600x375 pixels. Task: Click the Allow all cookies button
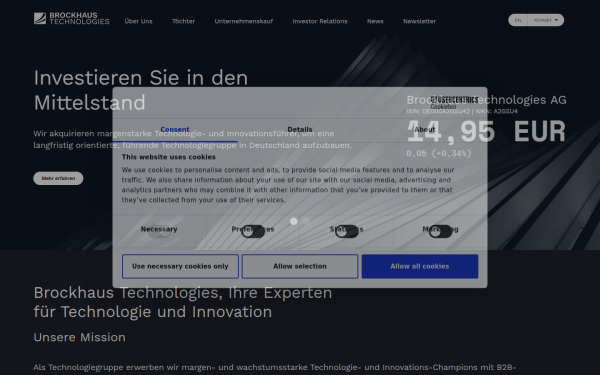point(420,266)
